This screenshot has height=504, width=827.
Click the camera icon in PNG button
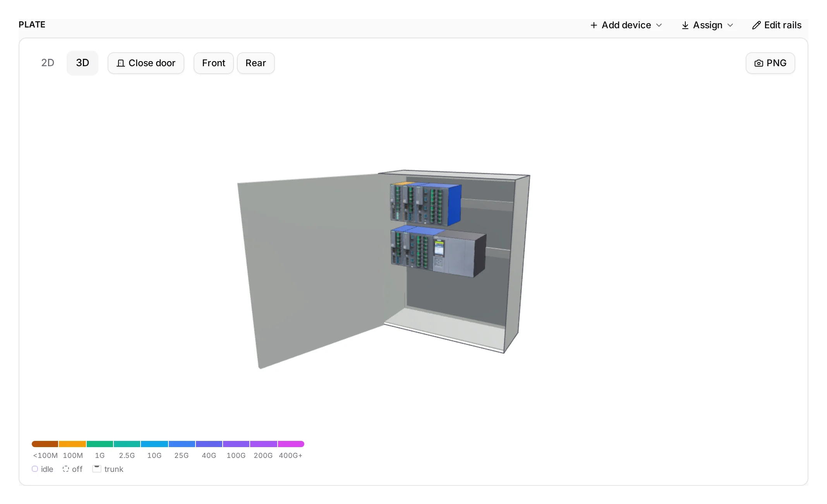[x=758, y=63]
